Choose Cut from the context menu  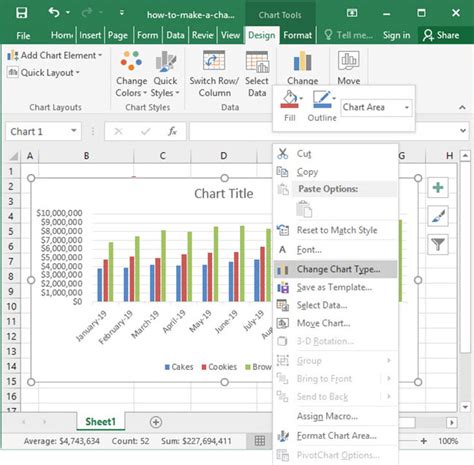(336, 154)
